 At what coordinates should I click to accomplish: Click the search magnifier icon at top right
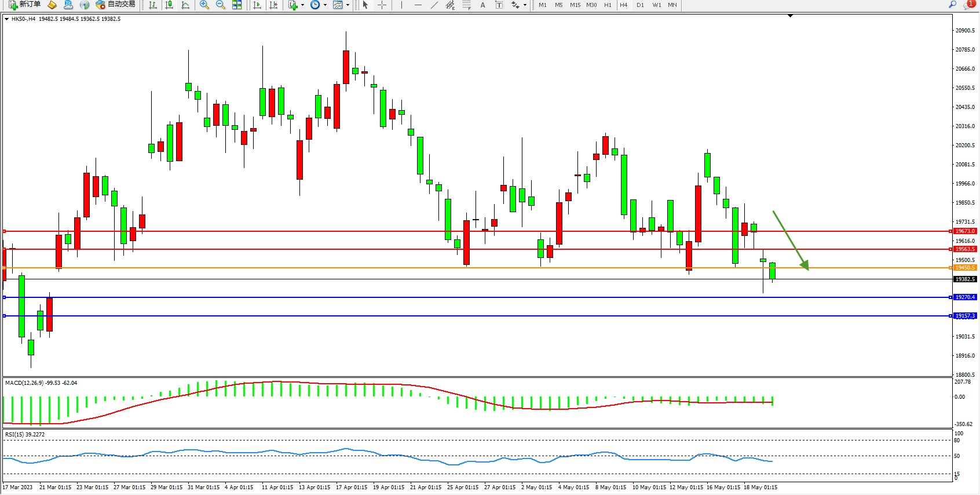click(x=953, y=5)
